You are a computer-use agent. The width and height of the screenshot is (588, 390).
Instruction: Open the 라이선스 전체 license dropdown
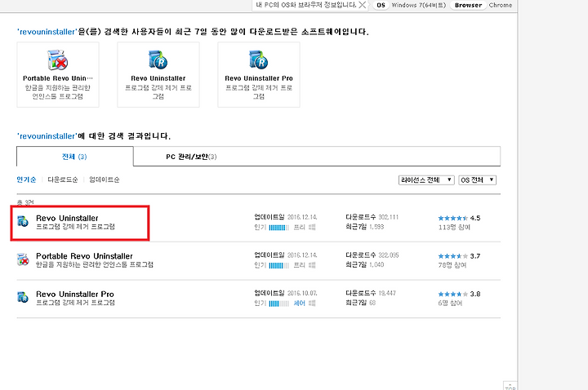point(426,180)
